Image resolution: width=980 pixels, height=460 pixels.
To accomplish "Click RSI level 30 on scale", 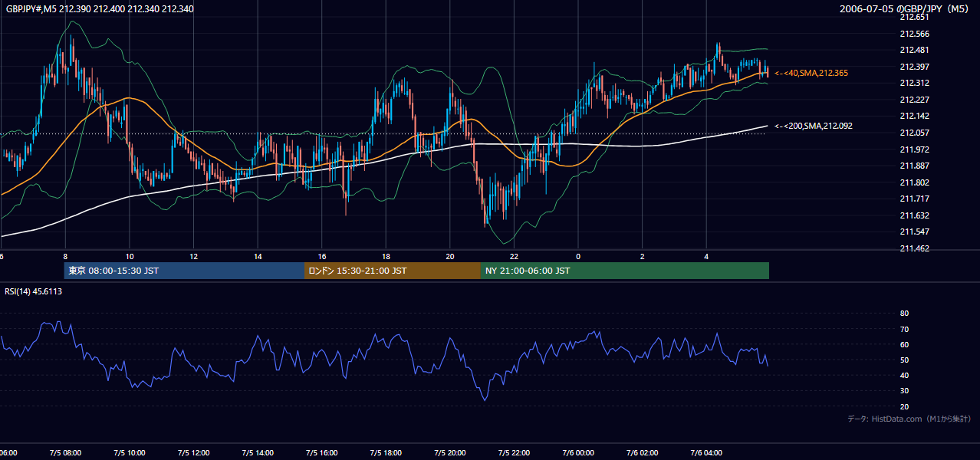I will (904, 391).
